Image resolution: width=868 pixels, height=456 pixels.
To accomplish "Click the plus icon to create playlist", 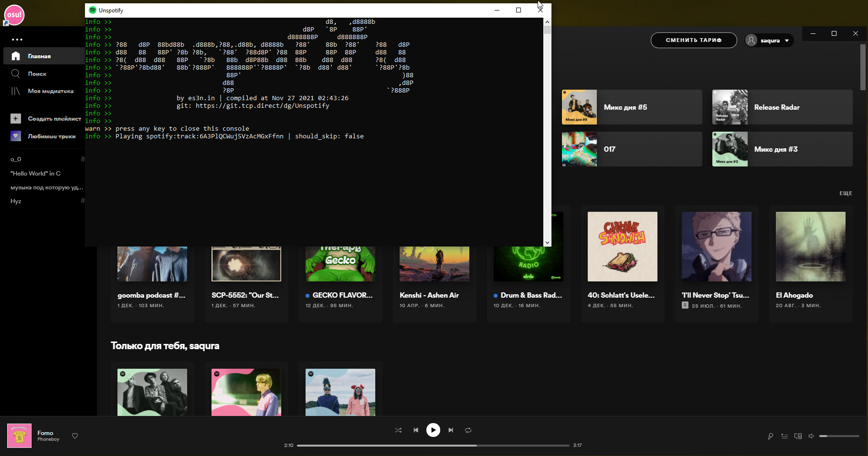I will click(16, 118).
